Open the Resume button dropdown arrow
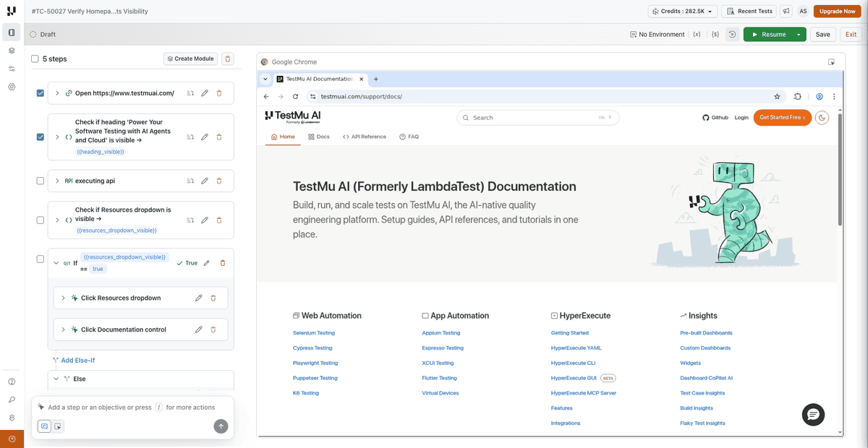The width and height of the screenshot is (868, 448). [799, 34]
